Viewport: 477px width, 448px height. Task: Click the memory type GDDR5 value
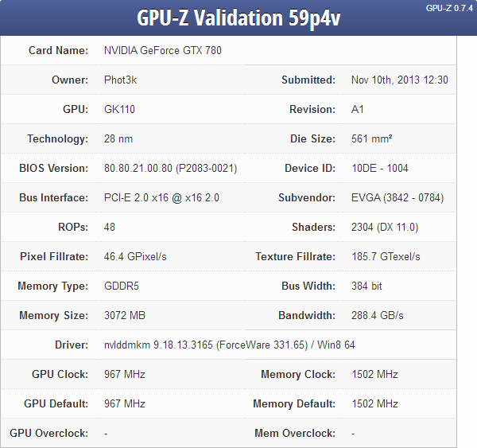122,286
